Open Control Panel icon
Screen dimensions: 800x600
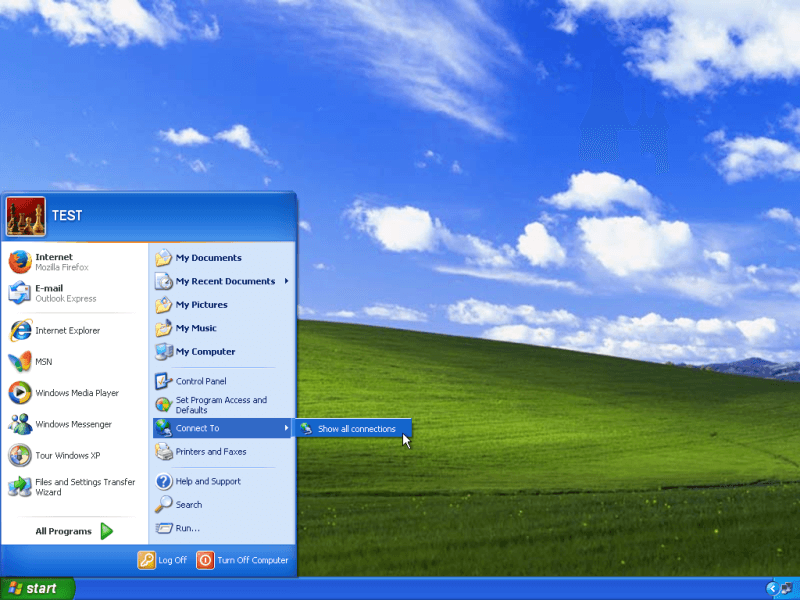click(164, 381)
